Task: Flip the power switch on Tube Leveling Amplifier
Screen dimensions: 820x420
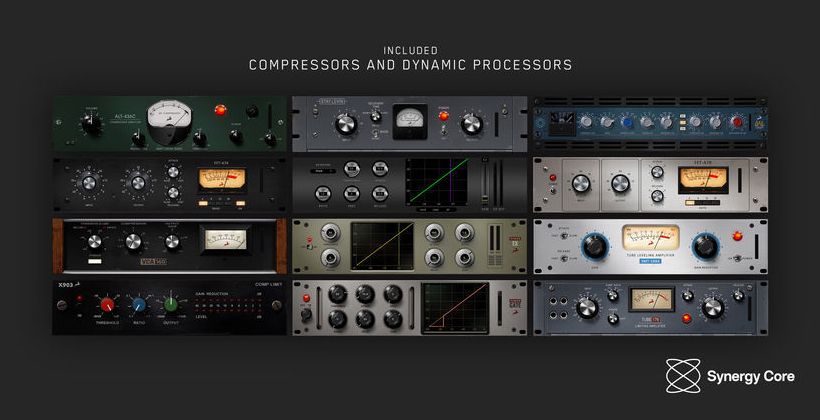Action: point(737,258)
